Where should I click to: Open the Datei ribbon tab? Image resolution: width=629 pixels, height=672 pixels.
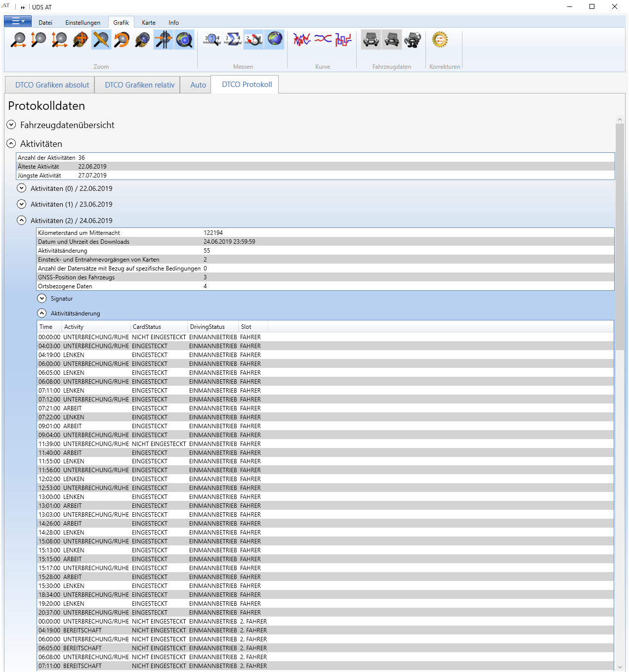click(45, 23)
